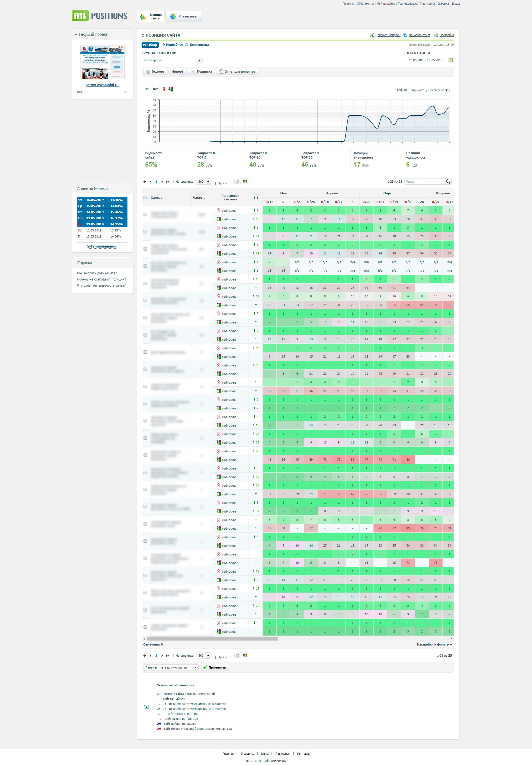Click the Настройка wrench icon
The width and height of the screenshot is (532, 765).
[x=436, y=35]
